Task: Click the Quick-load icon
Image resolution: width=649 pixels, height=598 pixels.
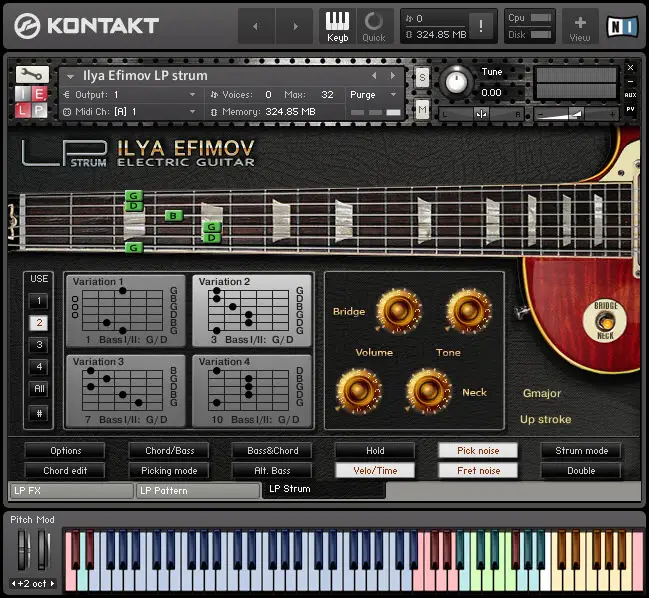Action: 374,26
